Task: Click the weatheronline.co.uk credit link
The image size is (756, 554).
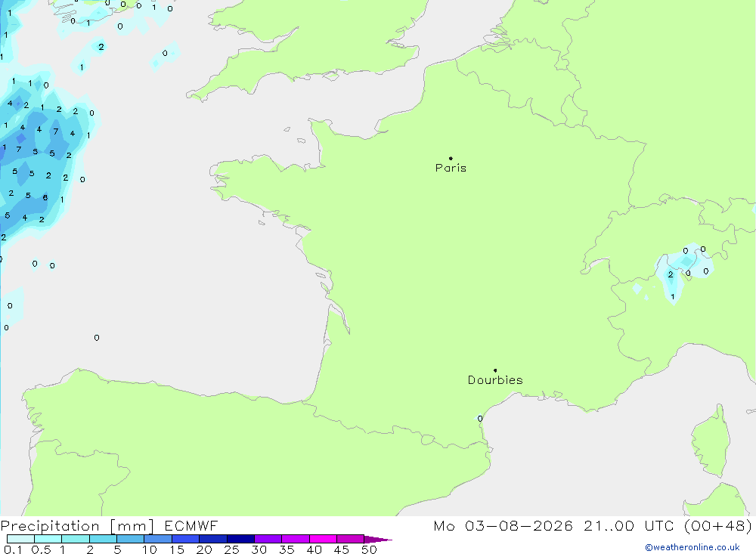Action: (692, 547)
